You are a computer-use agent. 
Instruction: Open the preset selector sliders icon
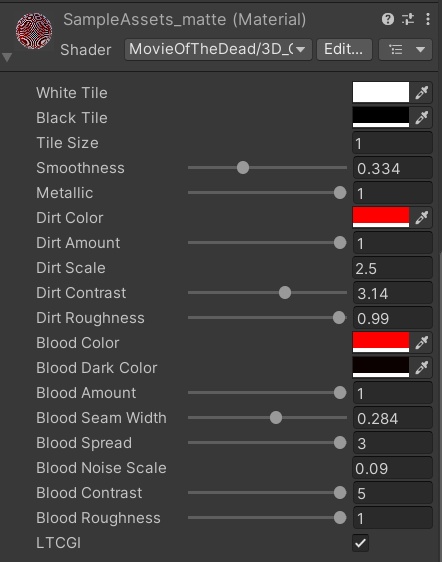tap(408, 19)
